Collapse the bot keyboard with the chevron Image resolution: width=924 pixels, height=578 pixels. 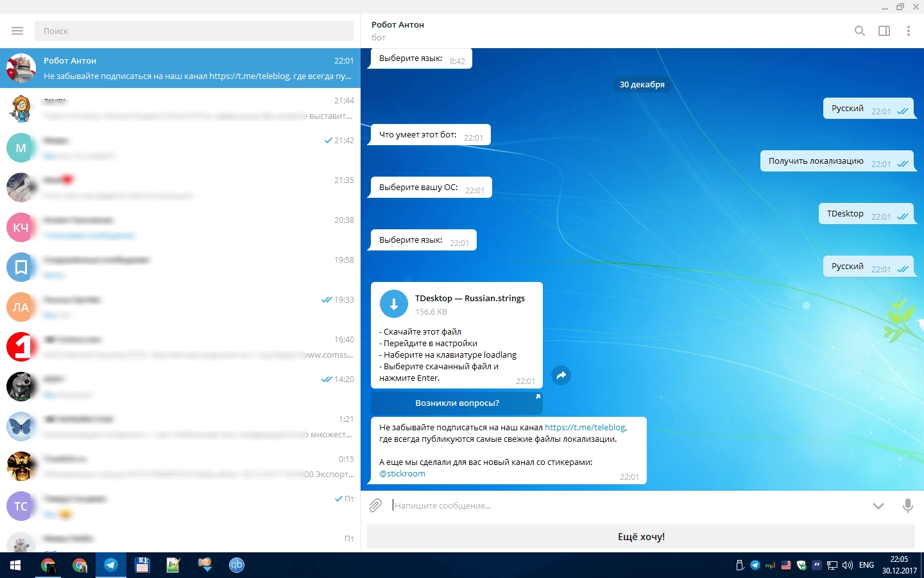pyautogui.click(x=878, y=505)
